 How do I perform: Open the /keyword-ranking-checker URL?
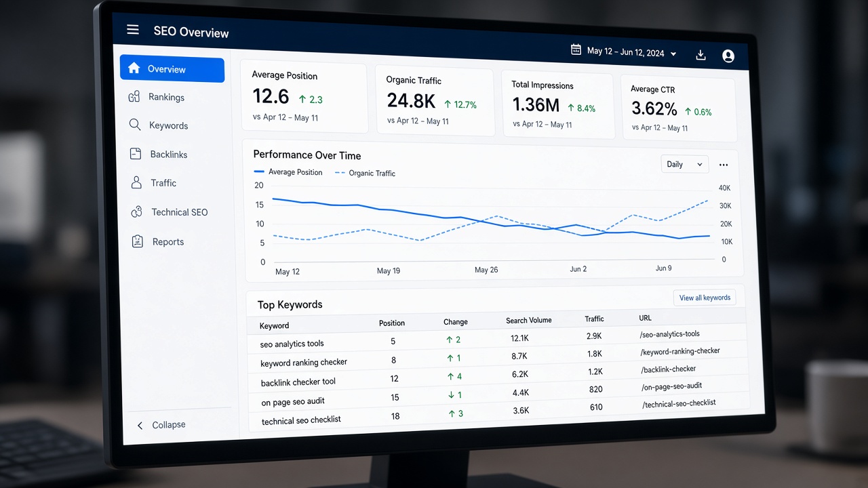(680, 351)
